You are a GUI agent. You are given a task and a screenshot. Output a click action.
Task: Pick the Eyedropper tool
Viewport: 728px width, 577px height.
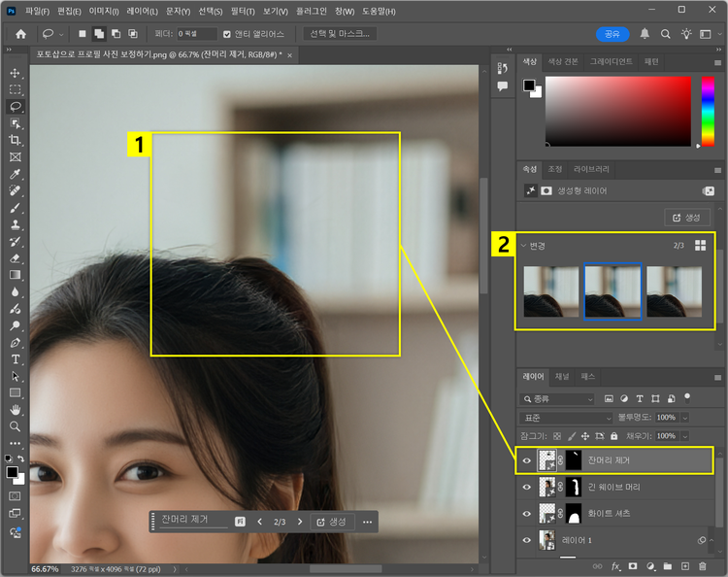point(15,175)
